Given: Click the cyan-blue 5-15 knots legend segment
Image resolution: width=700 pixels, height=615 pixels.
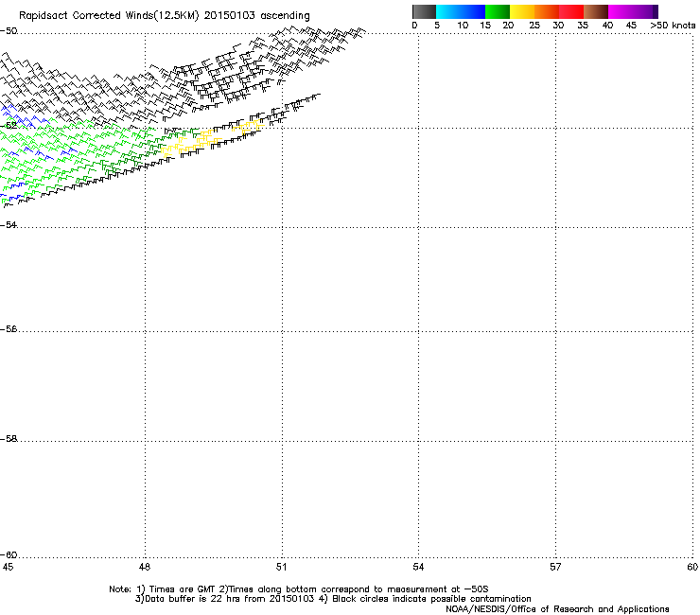Looking at the screenshot, I should (x=461, y=11).
